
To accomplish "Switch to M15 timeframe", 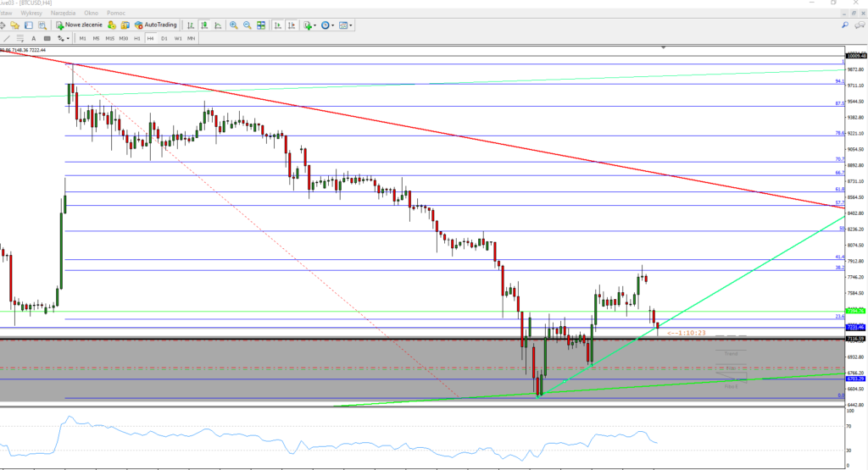I will [109, 38].
